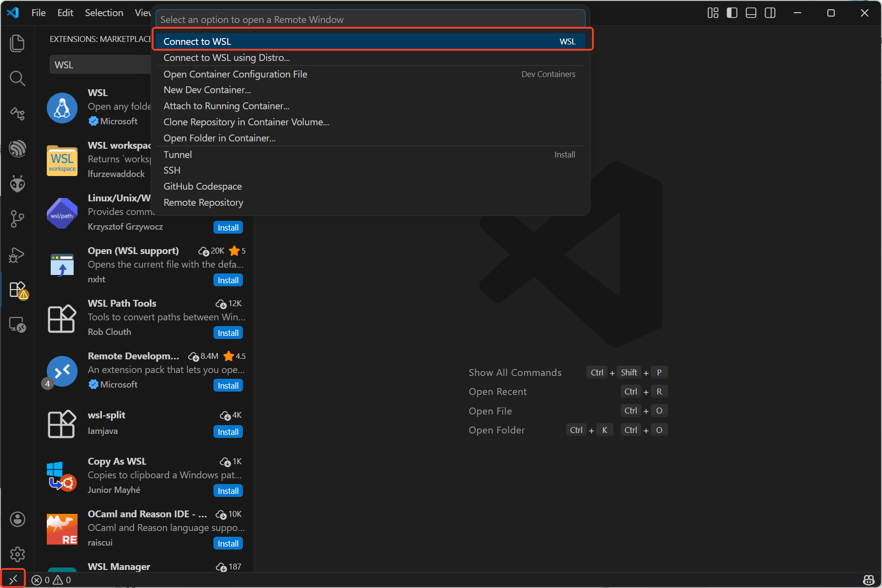Image resolution: width=882 pixels, height=588 pixels.
Task: Select Attach to Running Container
Action: point(370,106)
